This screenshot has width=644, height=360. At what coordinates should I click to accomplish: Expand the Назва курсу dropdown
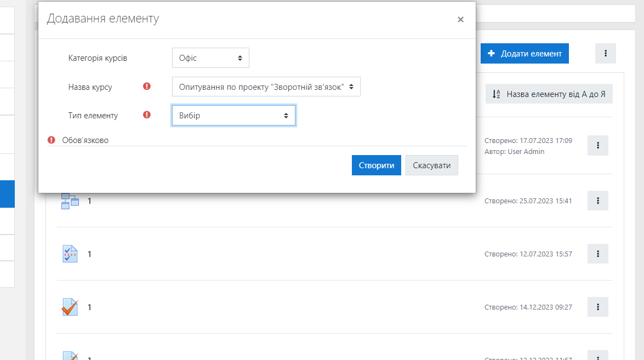tap(266, 87)
